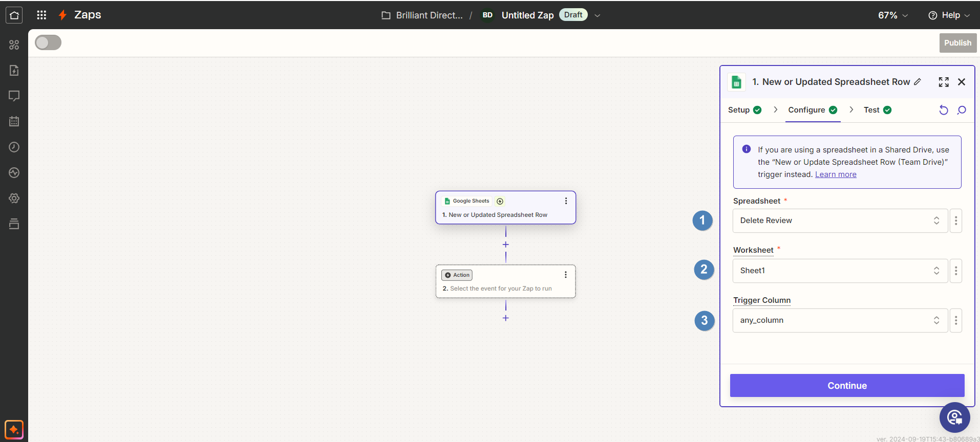Open the notes comment icon in sidebar
The image size is (980, 442).
coord(14,96)
